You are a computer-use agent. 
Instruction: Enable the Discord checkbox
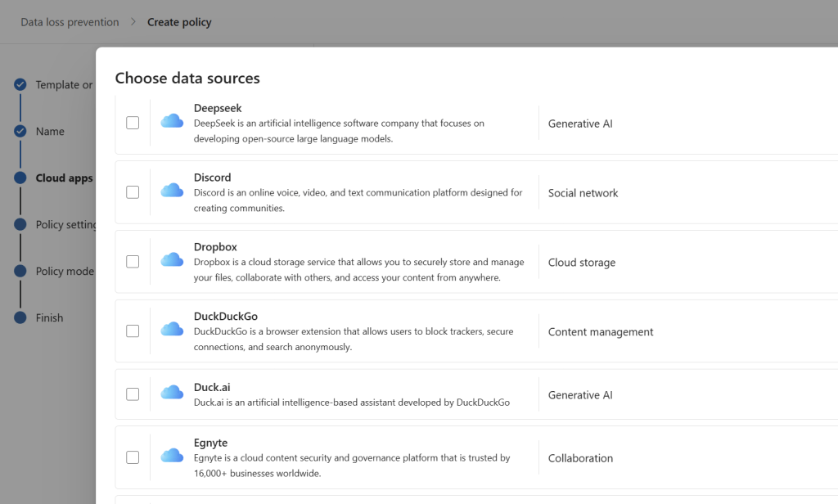click(x=133, y=192)
